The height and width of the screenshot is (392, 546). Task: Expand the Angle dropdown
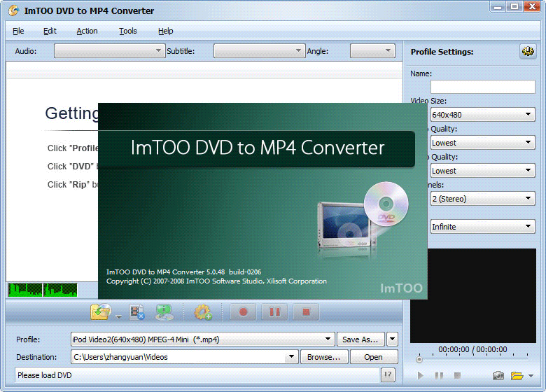click(x=372, y=51)
